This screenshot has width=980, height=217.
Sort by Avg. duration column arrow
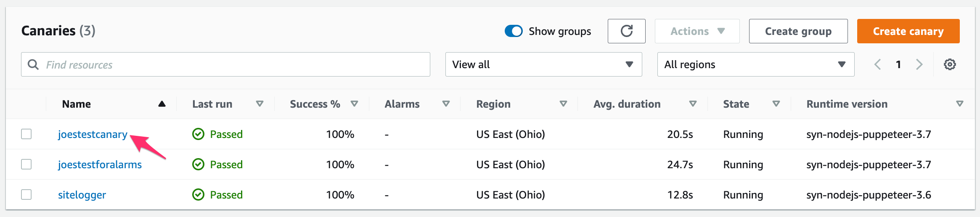tap(693, 104)
